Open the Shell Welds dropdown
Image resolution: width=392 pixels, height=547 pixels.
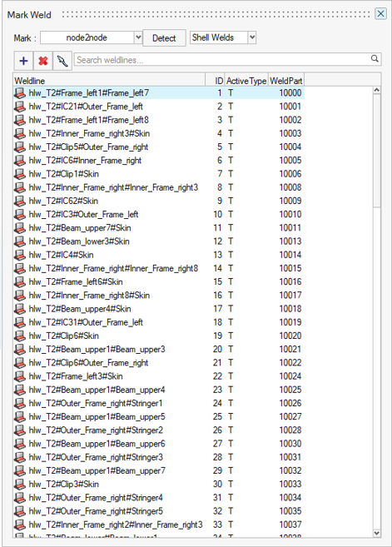click(x=252, y=37)
